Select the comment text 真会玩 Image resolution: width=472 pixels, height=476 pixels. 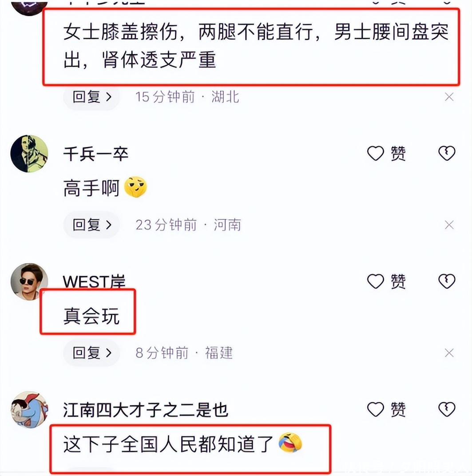pyautogui.click(x=91, y=316)
